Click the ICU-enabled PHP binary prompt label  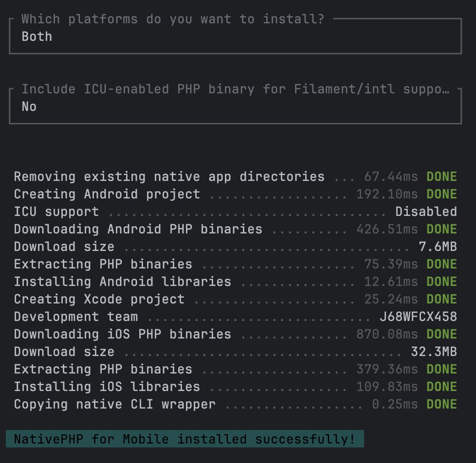click(x=235, y=89)
